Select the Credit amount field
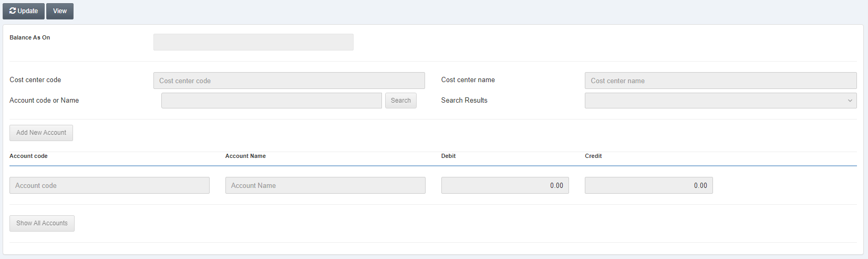The height and width of the screenshot is (259, 868). point(648,185)
